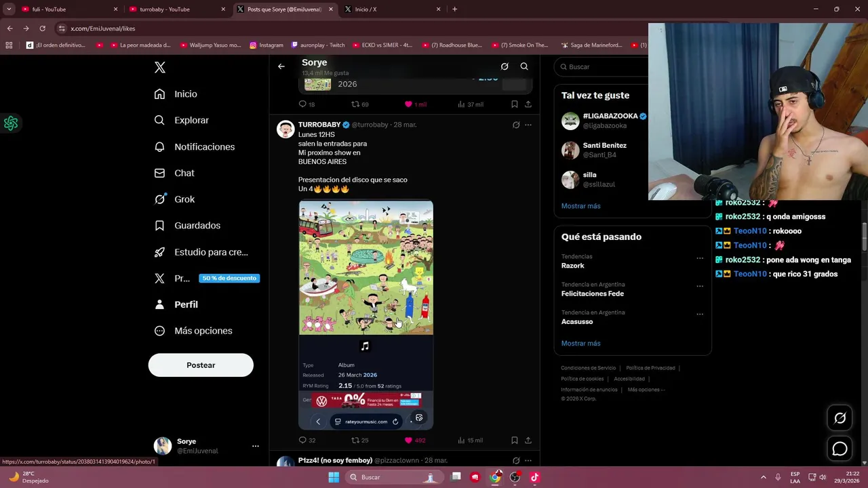Open Condiciones de Servicio footer link
The image size is (868, 488).
pyautogui.click(x=588, y=368)
